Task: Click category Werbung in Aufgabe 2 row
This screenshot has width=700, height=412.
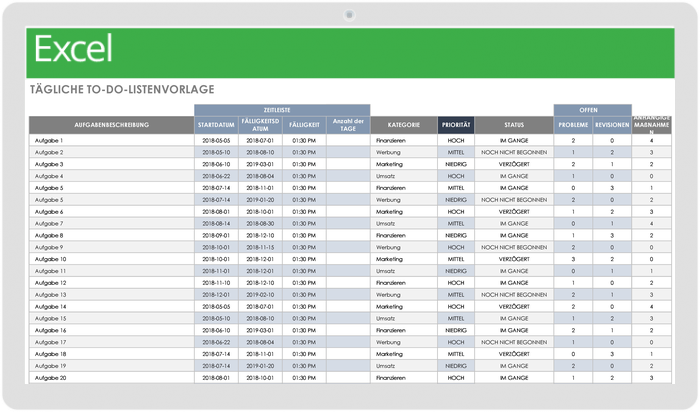Action: point(404,152)
